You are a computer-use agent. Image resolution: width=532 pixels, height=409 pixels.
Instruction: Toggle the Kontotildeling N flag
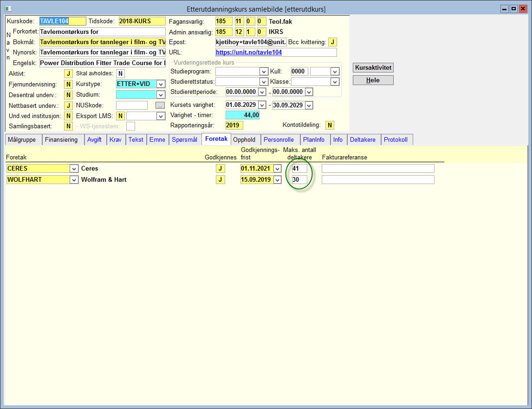[330, 125]
